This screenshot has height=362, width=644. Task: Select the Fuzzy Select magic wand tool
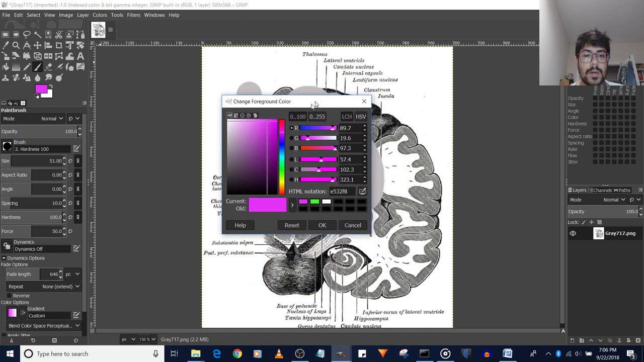pos(38,35)
